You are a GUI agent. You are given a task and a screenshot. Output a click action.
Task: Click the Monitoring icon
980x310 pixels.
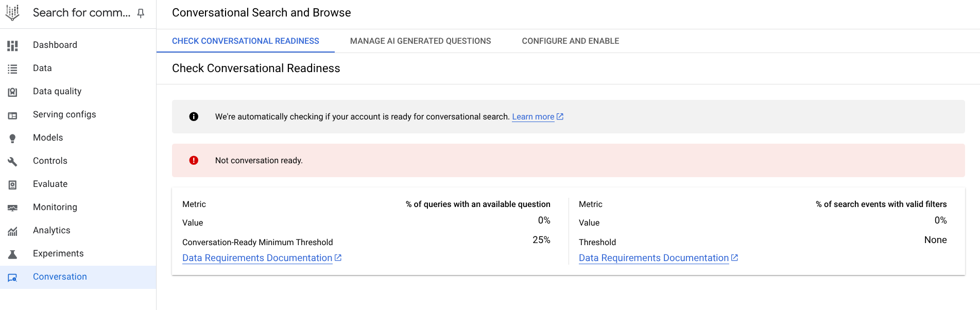tap(12, 208)
